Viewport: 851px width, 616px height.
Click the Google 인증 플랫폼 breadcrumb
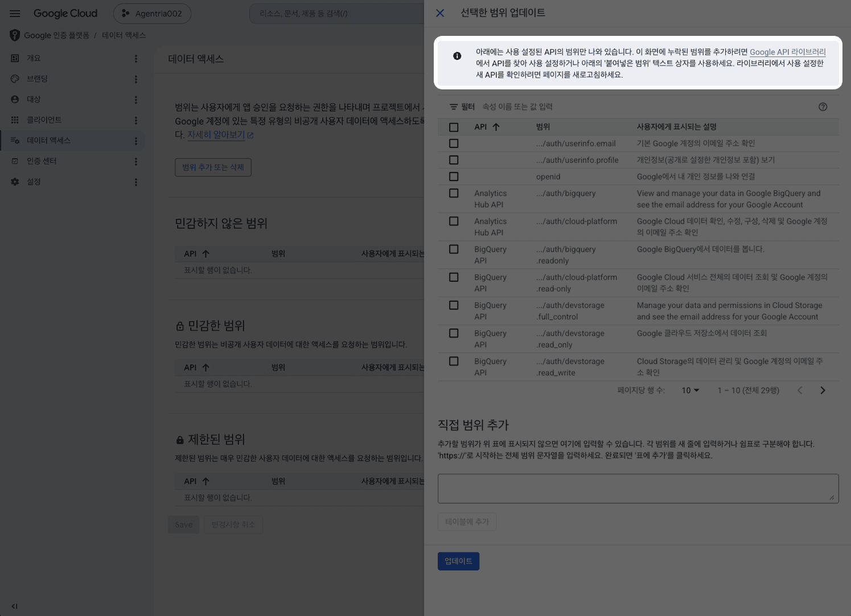56,35
